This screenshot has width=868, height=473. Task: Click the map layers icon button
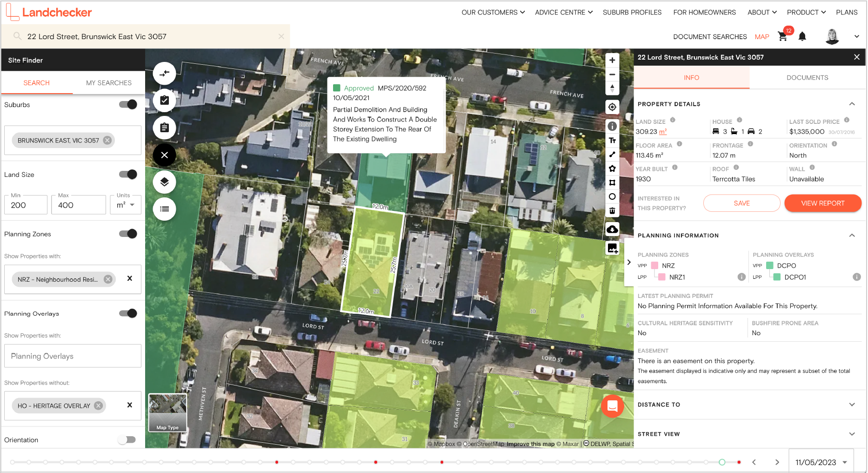click(164, 182)
